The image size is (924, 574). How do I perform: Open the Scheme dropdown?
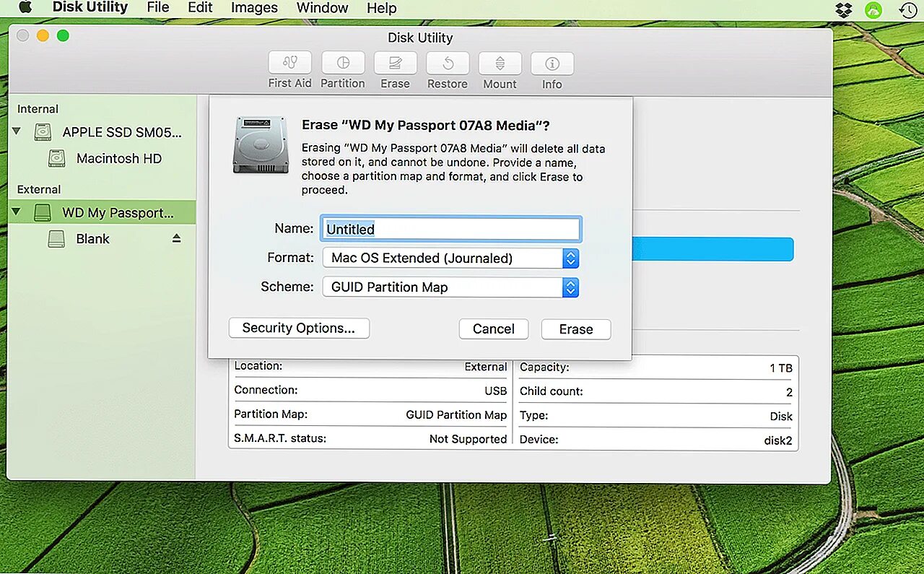(x=450, y=287)
